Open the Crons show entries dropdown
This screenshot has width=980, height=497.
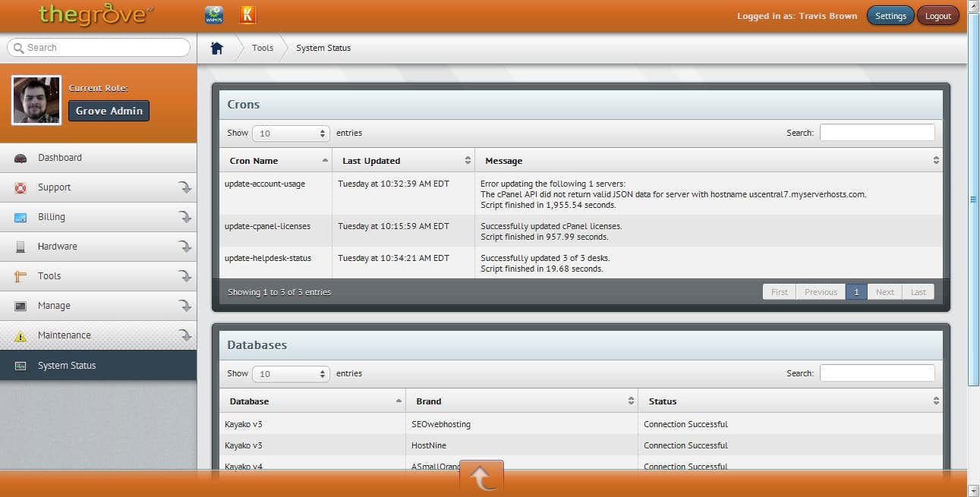291,134
